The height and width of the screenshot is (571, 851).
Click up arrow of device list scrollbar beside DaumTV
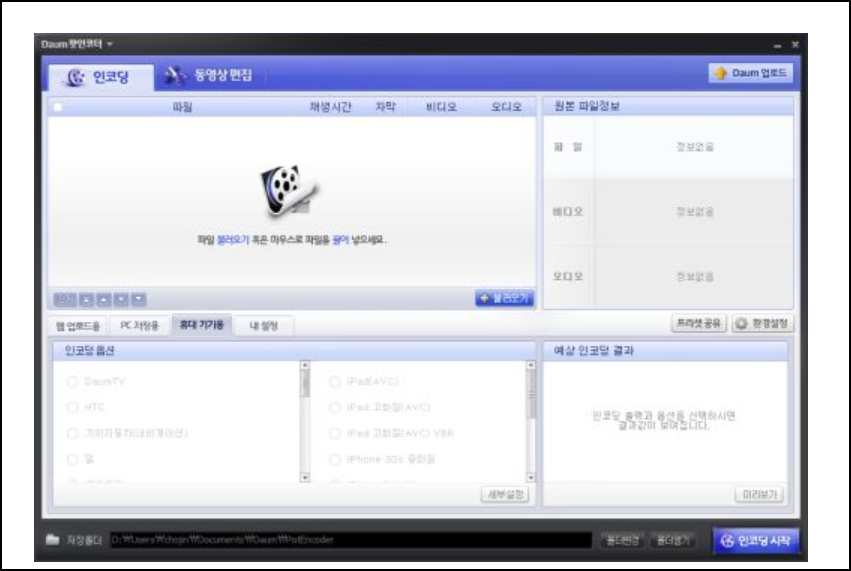304,365
